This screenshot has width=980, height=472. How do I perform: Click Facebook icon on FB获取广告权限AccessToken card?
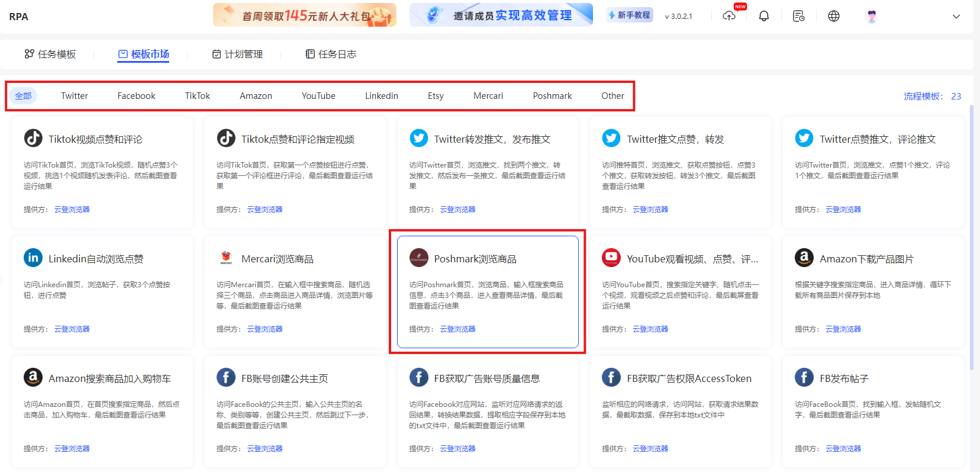[x=611, y=377]
